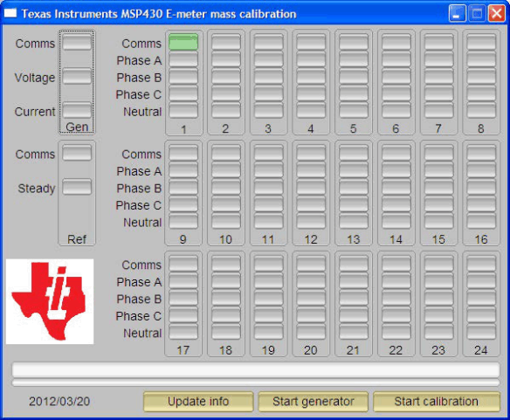The width and height of the screenshot is (510, 420).
Task: Click the Ref Comms indicator
Action: (77, 153)
